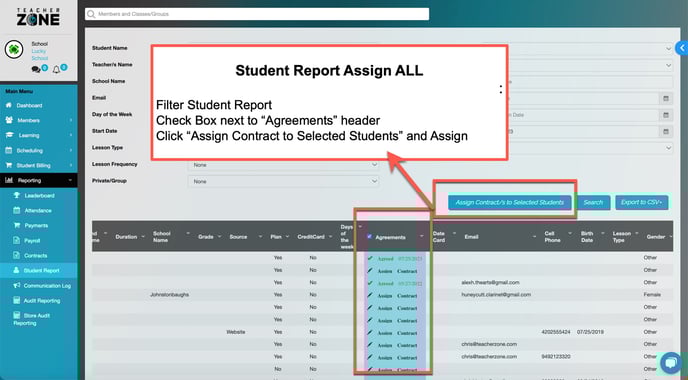
Task: Open Contracts menu item
Action: point(36,255)
